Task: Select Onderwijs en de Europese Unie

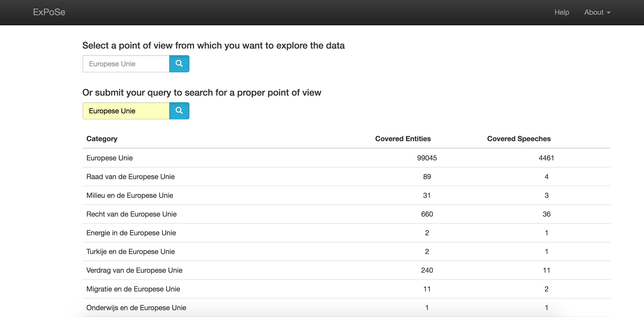Action: 136,308
